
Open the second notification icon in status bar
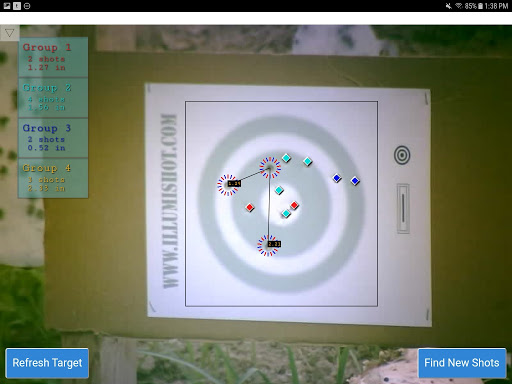(x=17, y=6)
